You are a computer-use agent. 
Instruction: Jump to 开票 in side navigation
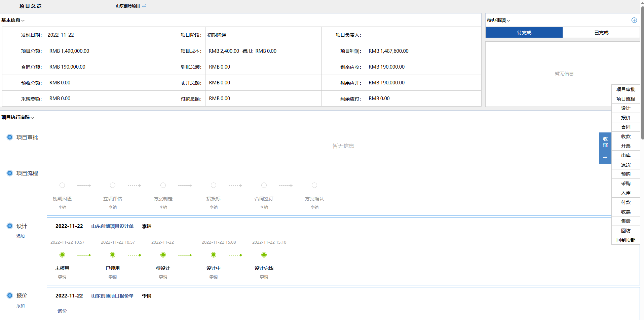tap(626, 146)
